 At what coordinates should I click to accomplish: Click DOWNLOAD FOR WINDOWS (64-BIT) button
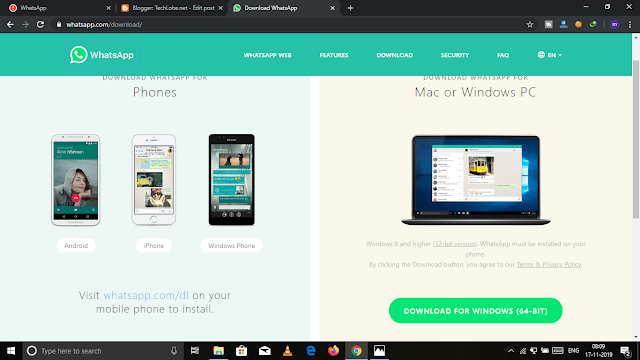[x=476, y=311]
